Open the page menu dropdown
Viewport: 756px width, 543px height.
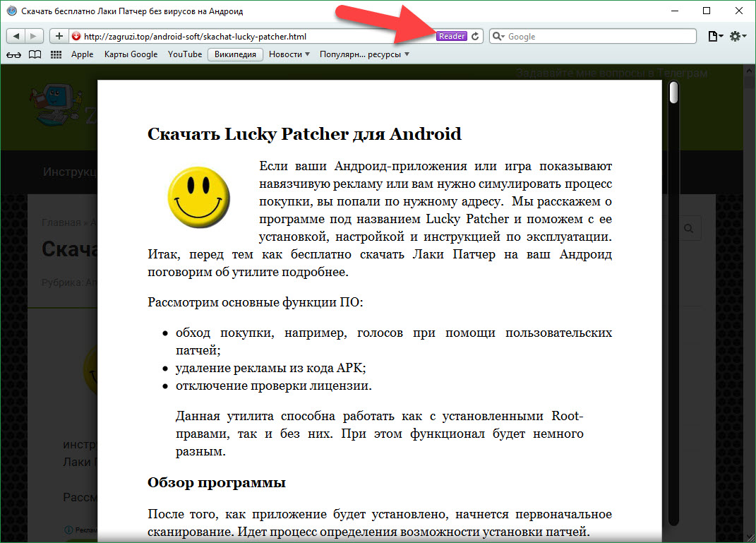pyautogui.click(x=715, y=36)
